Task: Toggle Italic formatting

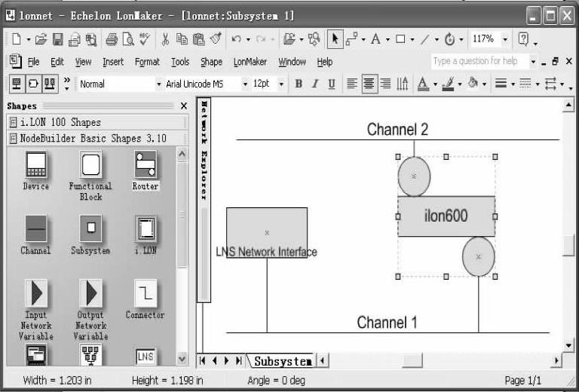Action: tap(315, 84)
